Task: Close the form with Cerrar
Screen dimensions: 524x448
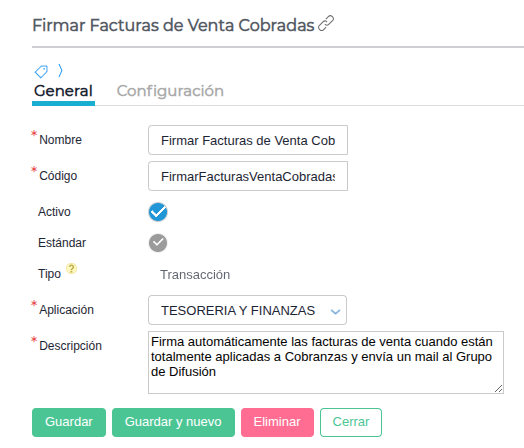Action: tap(351, 422)
